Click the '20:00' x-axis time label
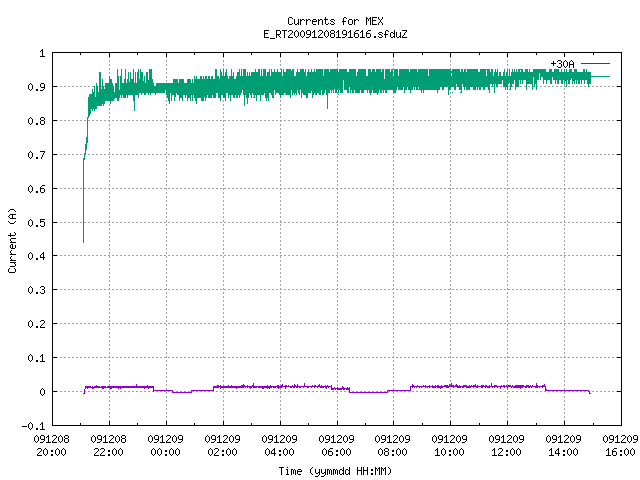 click(51, 452)
